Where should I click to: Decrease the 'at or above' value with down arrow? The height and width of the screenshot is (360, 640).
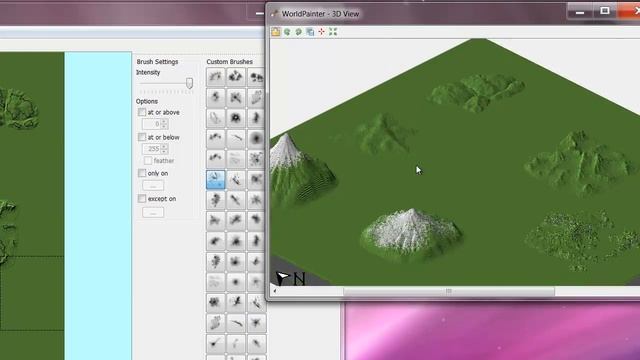164,126
